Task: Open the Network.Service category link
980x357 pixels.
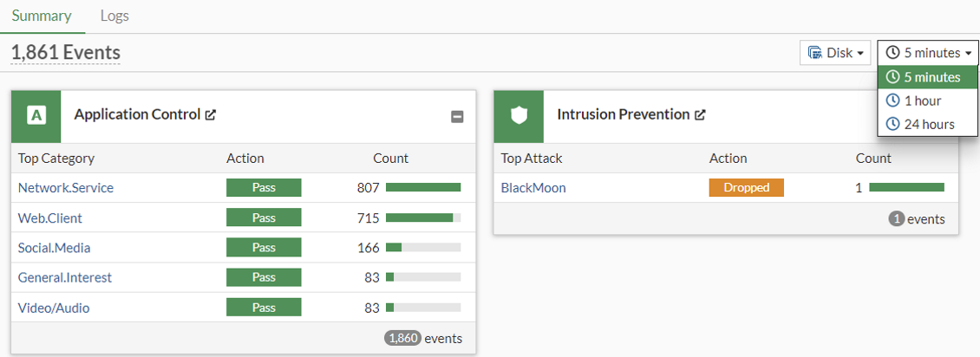Action: (x=66, y=187)
